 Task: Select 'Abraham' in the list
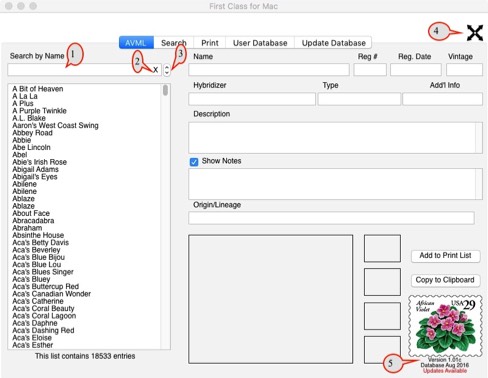coord(27,228)
